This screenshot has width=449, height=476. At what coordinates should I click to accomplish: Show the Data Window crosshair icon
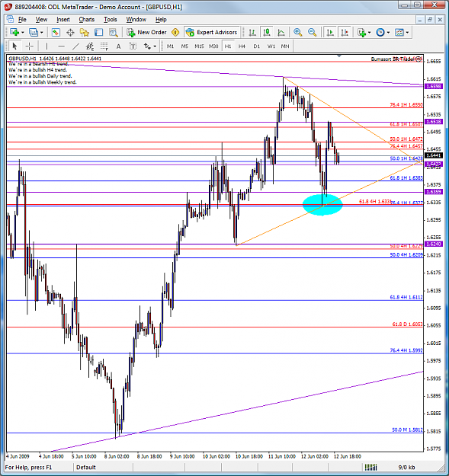pyautogui.click(x=70, y=32)
